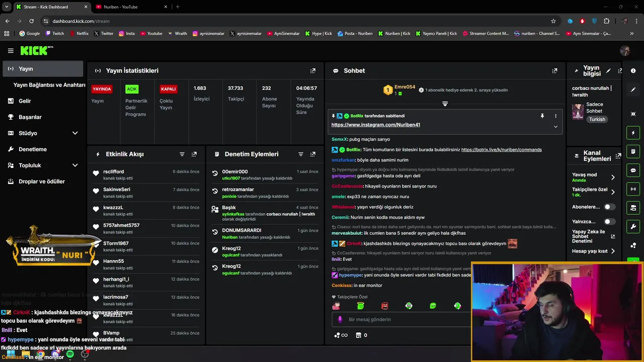Screen dimensions: 644x362
Task: Click the purple microphone icon in message box
Action: [x=340, y=319]
